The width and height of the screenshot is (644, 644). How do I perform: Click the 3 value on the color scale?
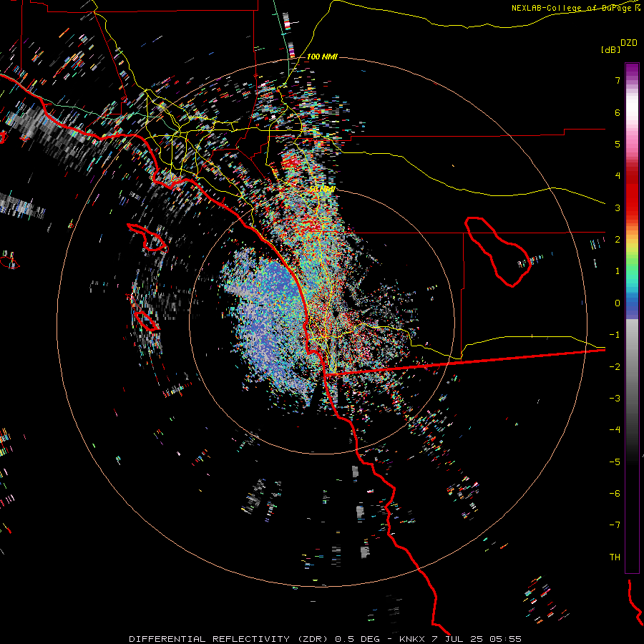(x=618, y=208)
